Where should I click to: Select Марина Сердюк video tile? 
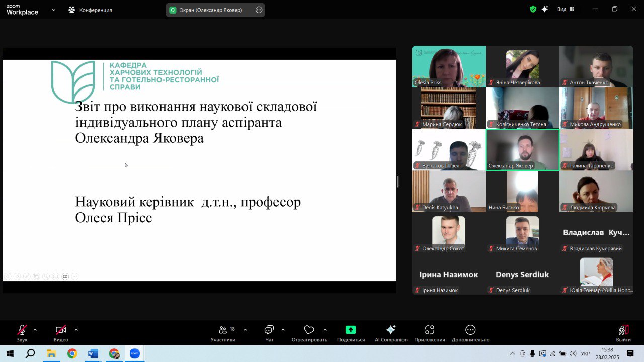pyautogui.click(x=449, y=108)
